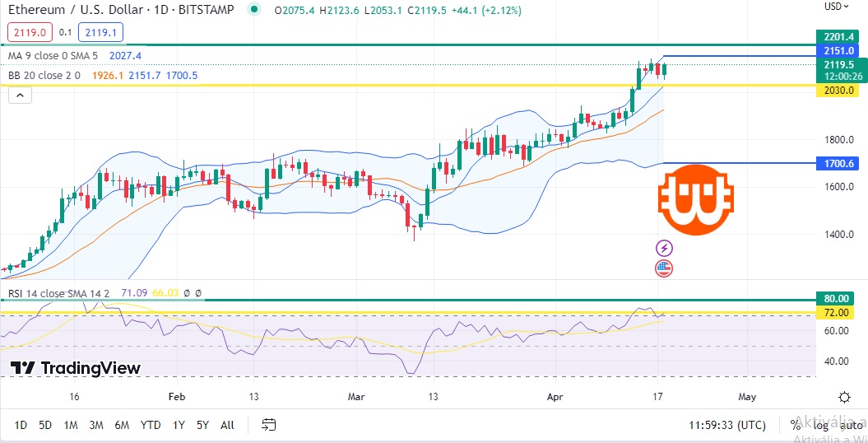Click the 2027.4 MA value
868x443 pixels.
point(125,56)
